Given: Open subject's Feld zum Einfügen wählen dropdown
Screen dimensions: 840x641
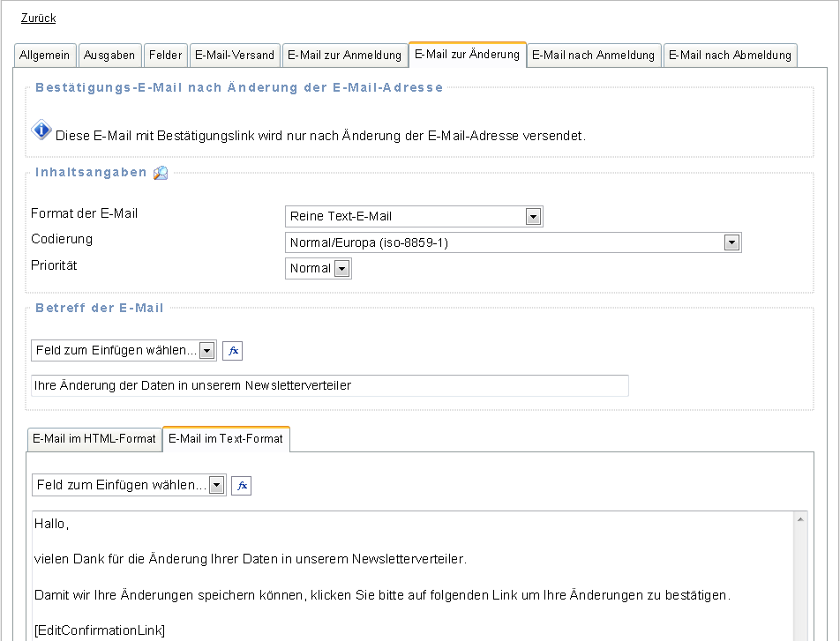Looking at the screenshot, I should point(124,351).
